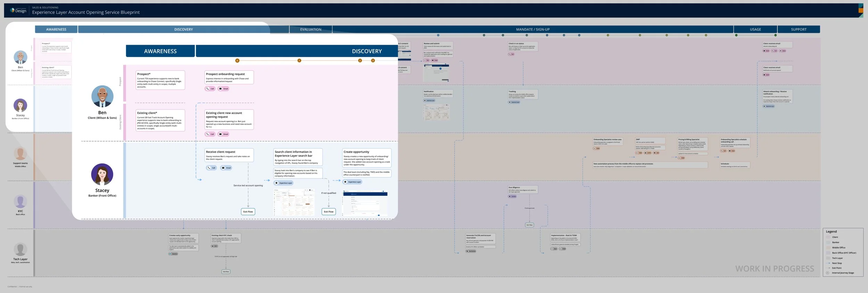Click the Onboarding Specialist review case card
868x293 pixels.
pyautogui.click(x=608, y=141)
